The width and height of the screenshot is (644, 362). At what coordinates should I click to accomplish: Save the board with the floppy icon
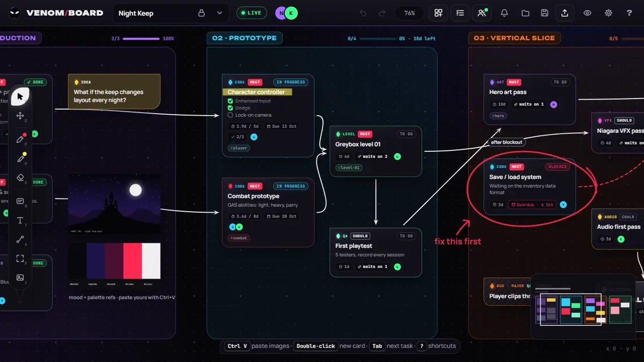(544, 13)
